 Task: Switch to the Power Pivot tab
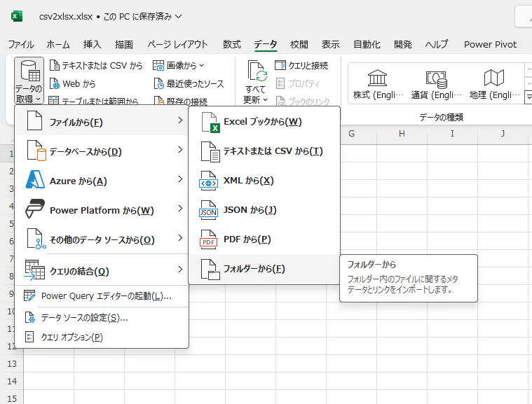490,44
